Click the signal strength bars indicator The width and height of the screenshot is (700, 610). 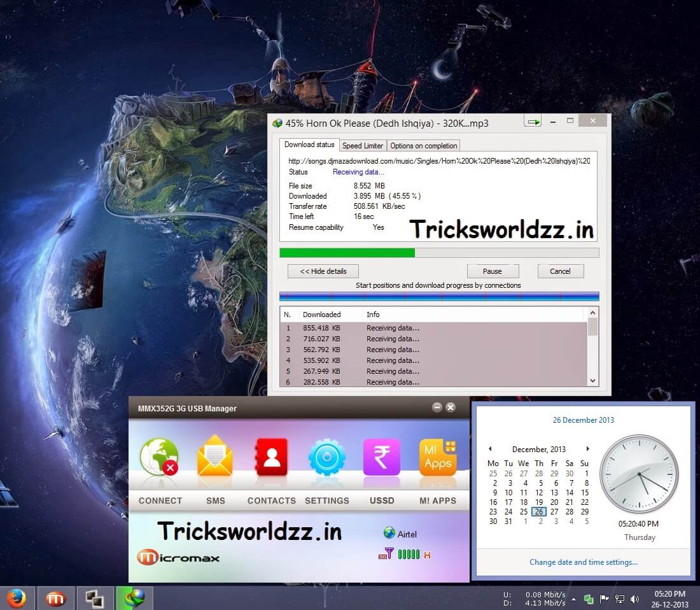pyautogui.click(x=409, y=554)
